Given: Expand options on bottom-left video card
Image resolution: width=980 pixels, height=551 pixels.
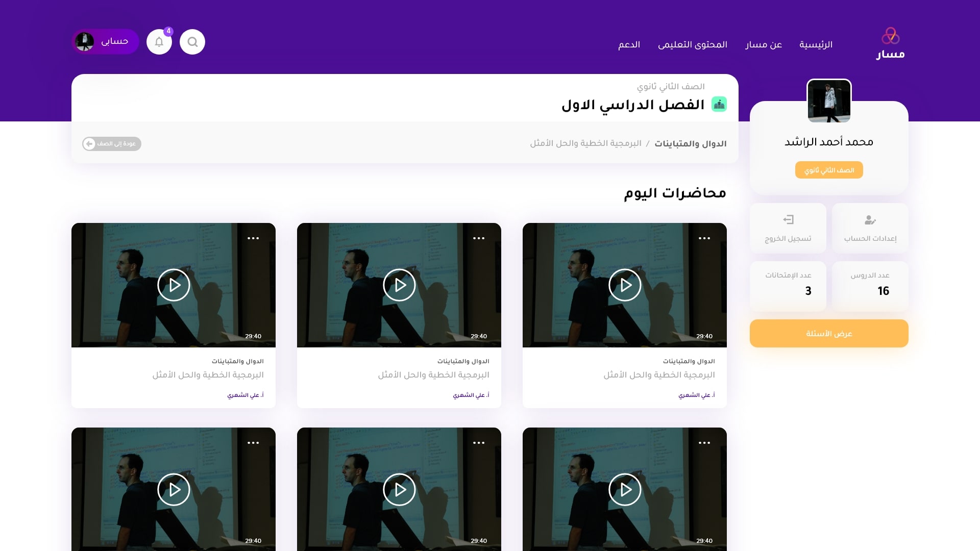Looking at the screenshot, I should pos(253,443).
